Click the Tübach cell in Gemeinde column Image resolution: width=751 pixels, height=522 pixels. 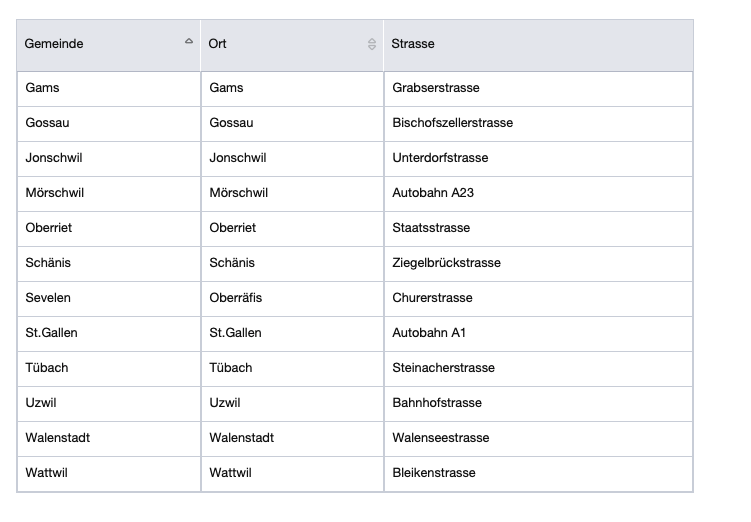[47, 368]
